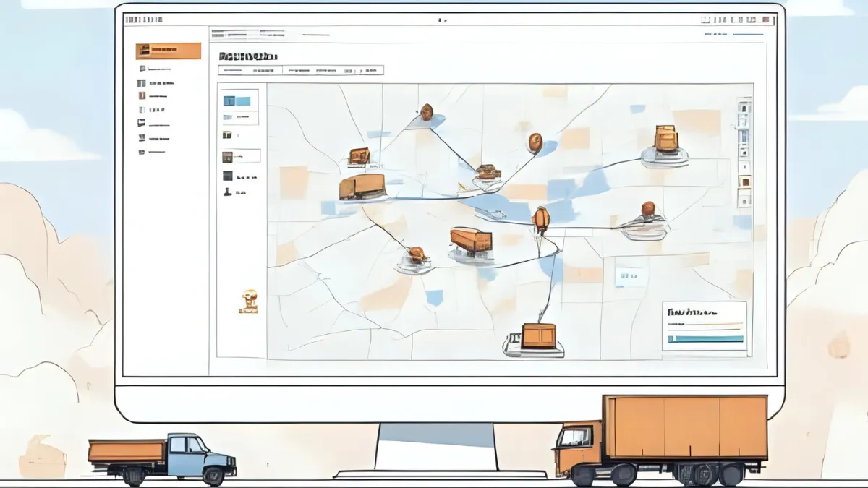Click the round pin left of the crates marker
Viewport: 868px width, 488px height.
(x=535, y=141)
